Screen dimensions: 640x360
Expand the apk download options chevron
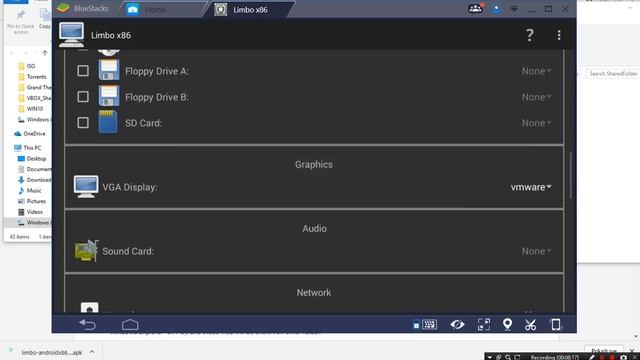tap(92, 352)
